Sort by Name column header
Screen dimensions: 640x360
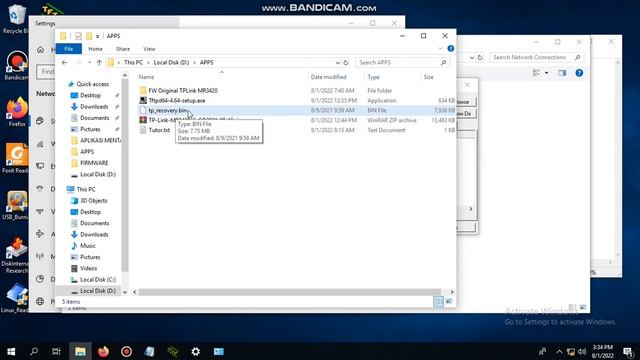pyautogui.click(x=146, y=77)
